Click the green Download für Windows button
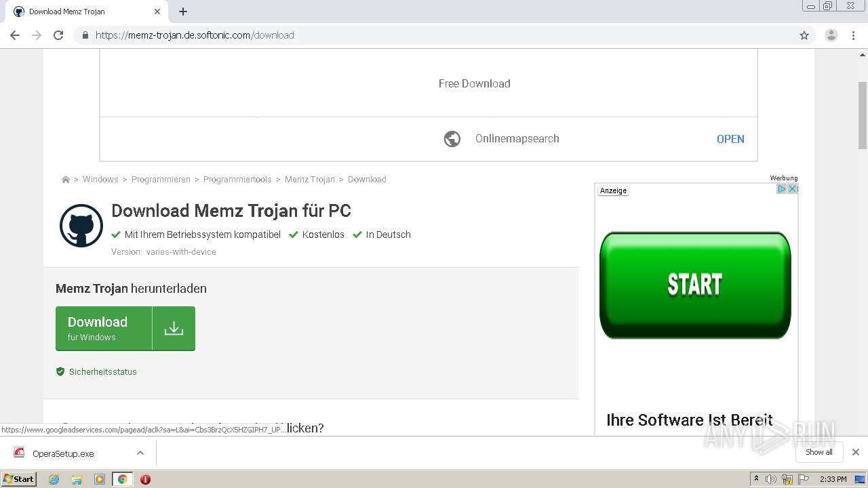Screen dimensions: 868x488 (125, 329)
